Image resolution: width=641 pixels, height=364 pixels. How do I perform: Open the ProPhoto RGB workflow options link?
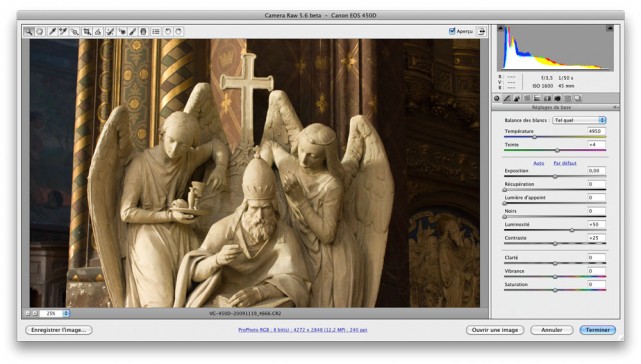(303, 330)
